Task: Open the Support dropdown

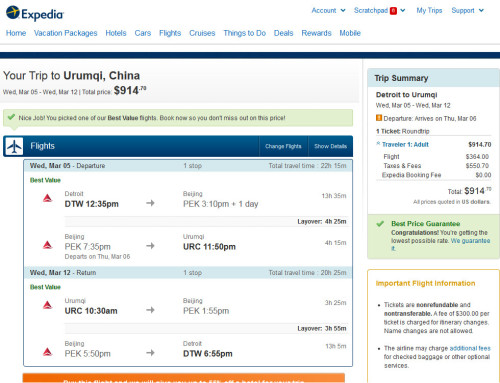Action: 468,10
